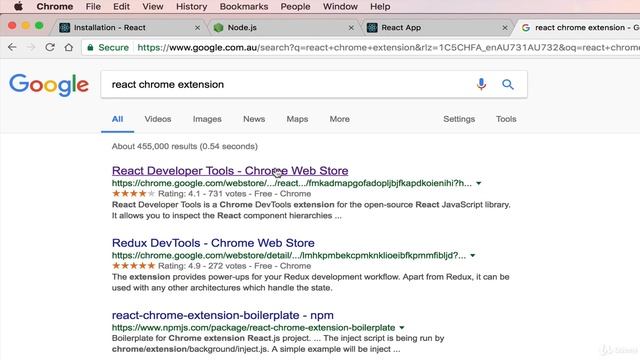The height and width of the screenshot is (360, 640).
Task: Click the Redux DevTools webstore URL
Action: click(289, 256)
